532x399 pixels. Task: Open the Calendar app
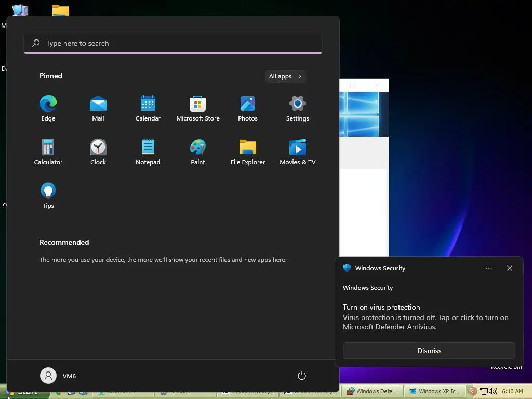[148, 109]
